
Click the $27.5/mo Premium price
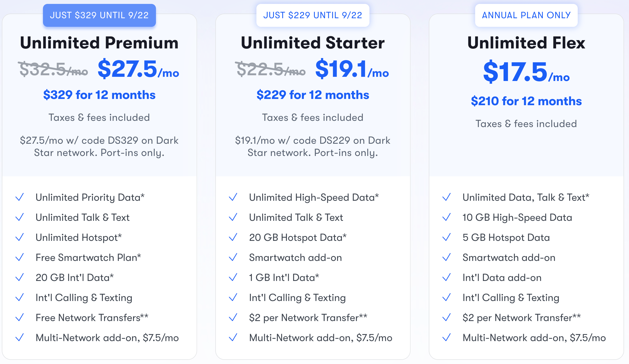tap(138, 69)
